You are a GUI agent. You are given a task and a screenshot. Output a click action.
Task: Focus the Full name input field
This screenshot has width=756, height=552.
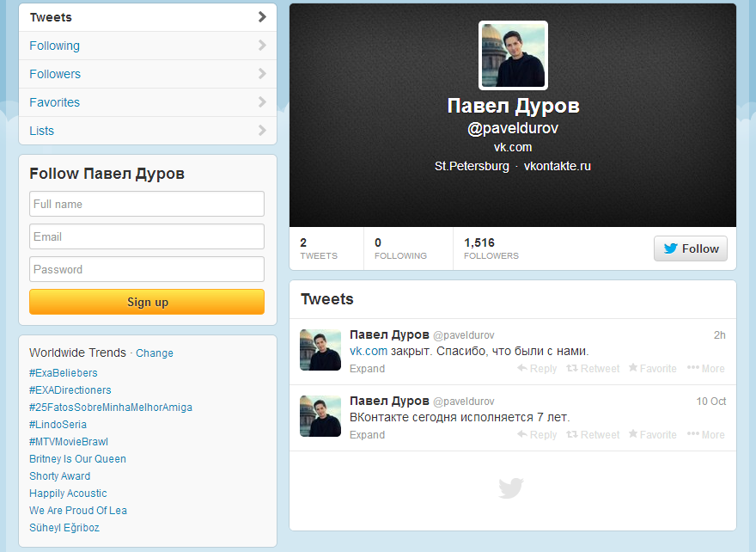[147, 204]
